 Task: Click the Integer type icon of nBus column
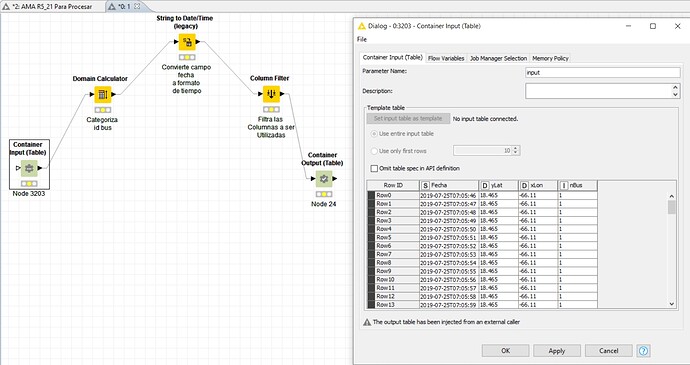[x=564, y=185]
